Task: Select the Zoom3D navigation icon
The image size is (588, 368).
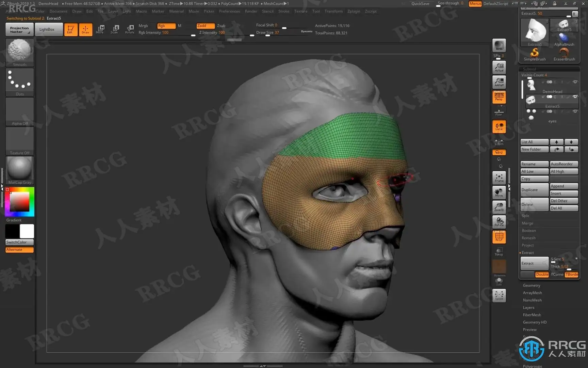Action: point(499,207)
